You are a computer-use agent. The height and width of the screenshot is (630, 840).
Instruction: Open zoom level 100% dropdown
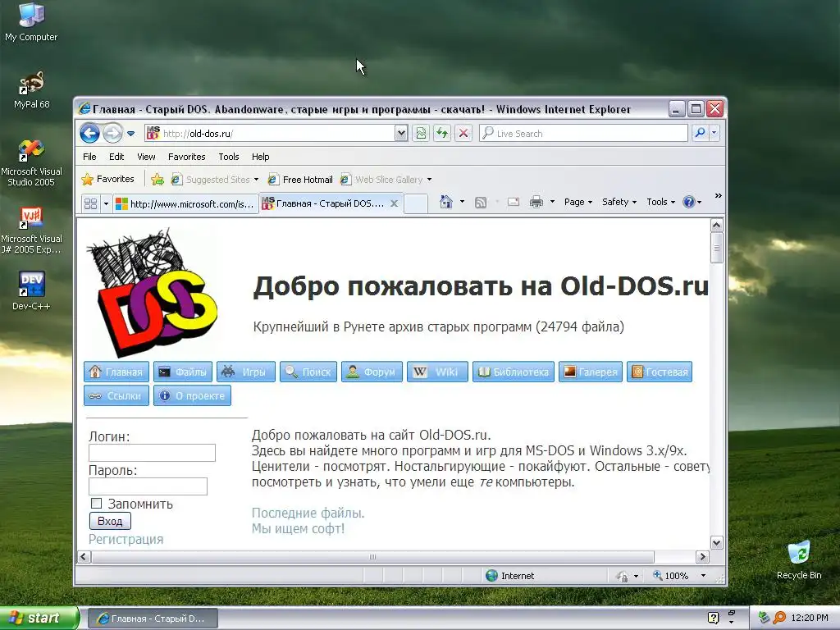[703, 576]
